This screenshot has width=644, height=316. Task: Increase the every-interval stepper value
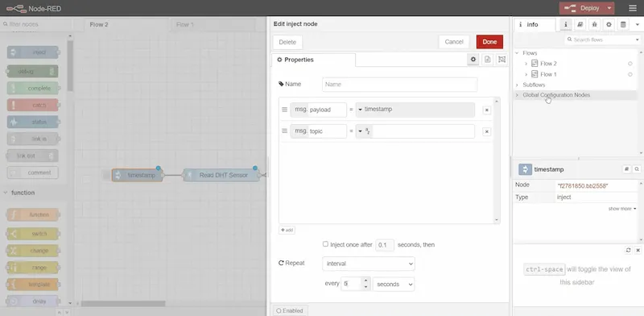(x=366, y=281)
